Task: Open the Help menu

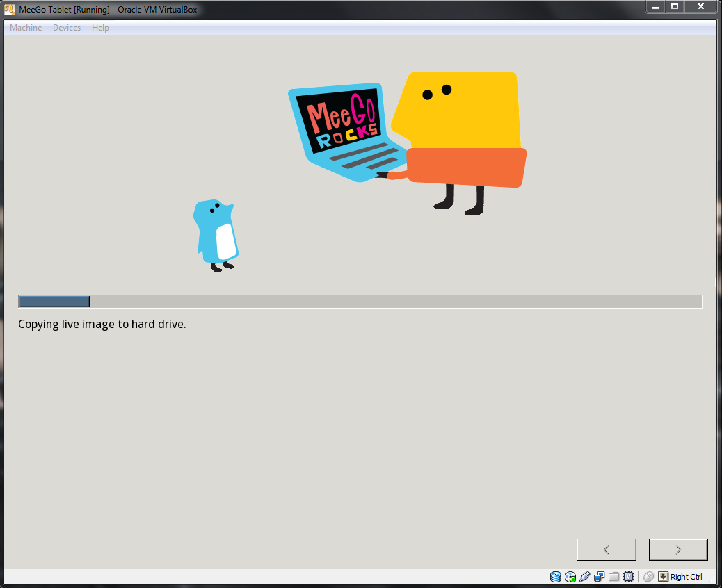Action: tap(100, 28)
